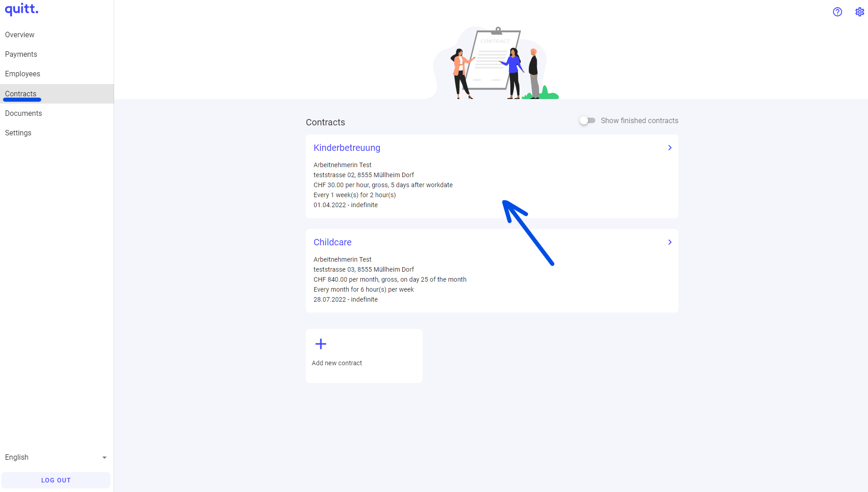Open Documents from the sidebar
The width and height of the screenshot is (868, 492).
pos(23,114)
